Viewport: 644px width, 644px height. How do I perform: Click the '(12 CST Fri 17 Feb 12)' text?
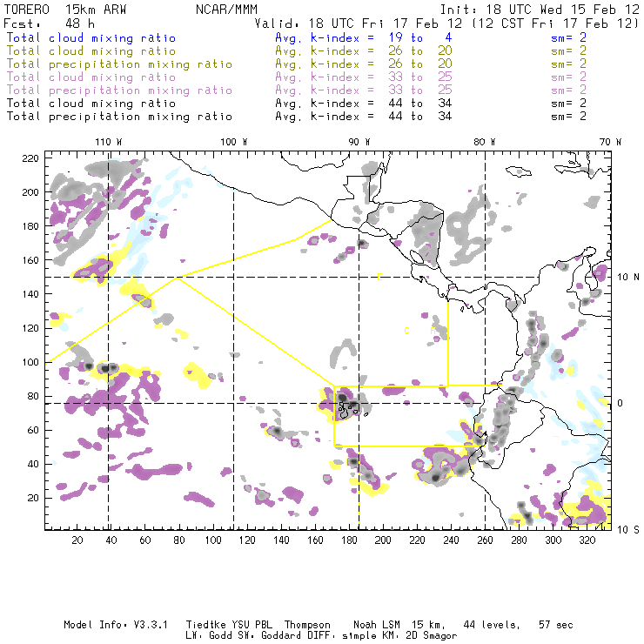[555, 23]
